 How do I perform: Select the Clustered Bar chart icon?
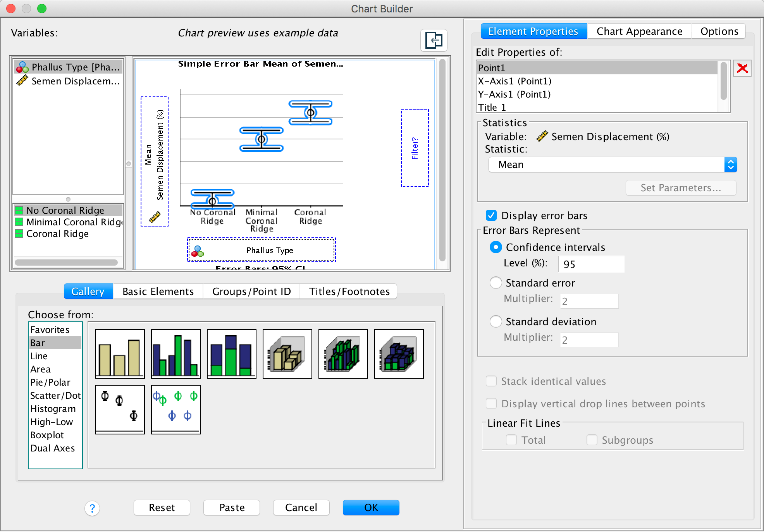point(176,354)
